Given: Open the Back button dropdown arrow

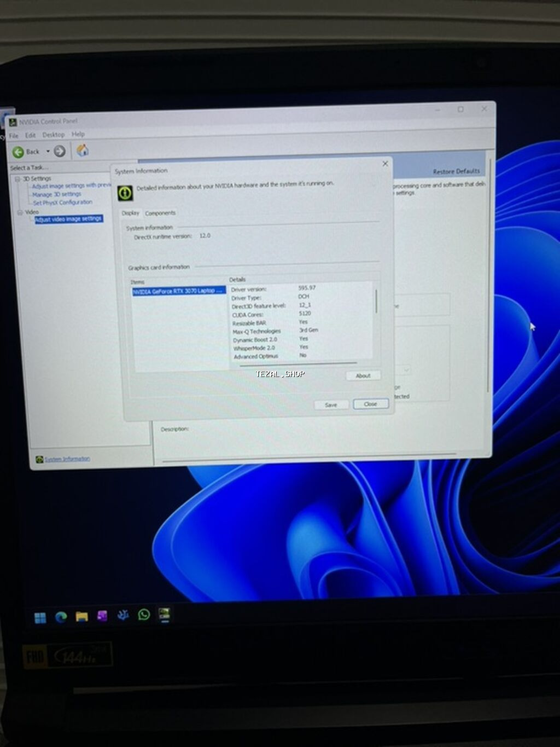Looking at the screenshot, I should tap(48, 151).
